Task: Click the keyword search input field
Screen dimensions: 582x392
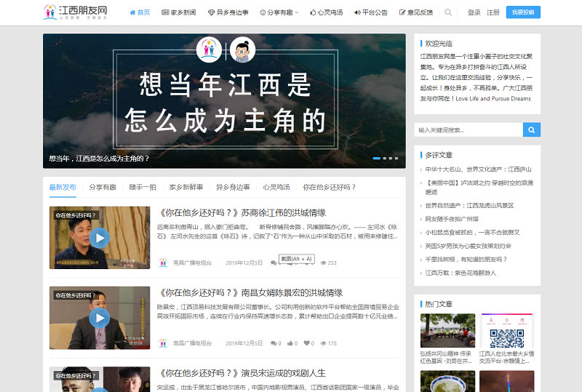Action: pyautogui.click(x=469, y=130)
